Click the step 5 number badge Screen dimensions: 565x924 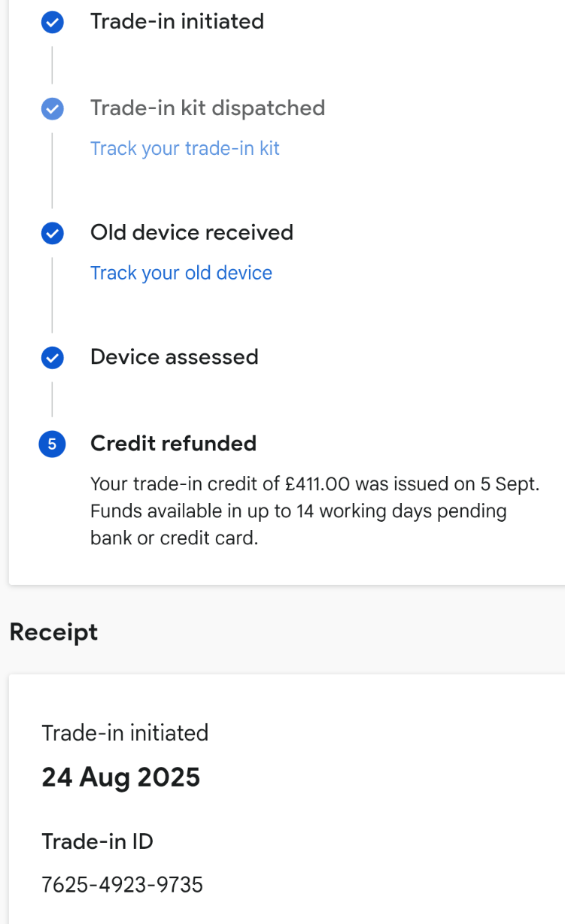click(52, 444)
